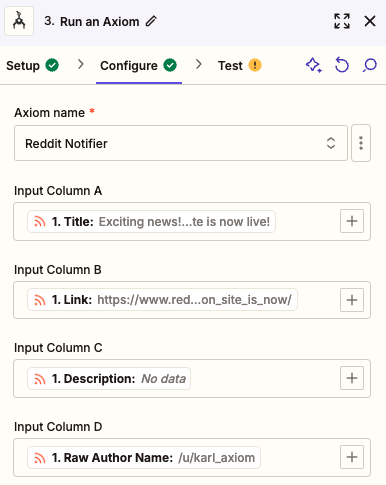Open Axiom name three-dot options menu
This screenshot has height=485, width=386.
pos(361,143)
